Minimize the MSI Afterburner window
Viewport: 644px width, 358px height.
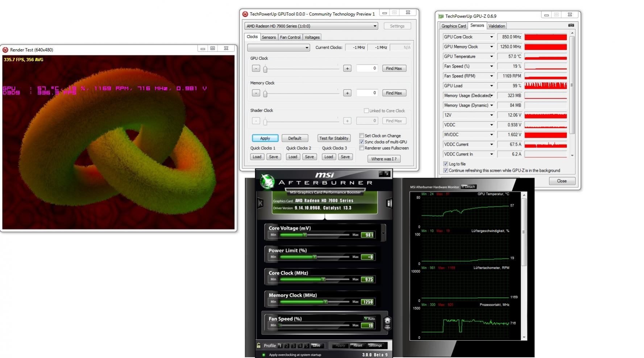[x=381, y=174]
